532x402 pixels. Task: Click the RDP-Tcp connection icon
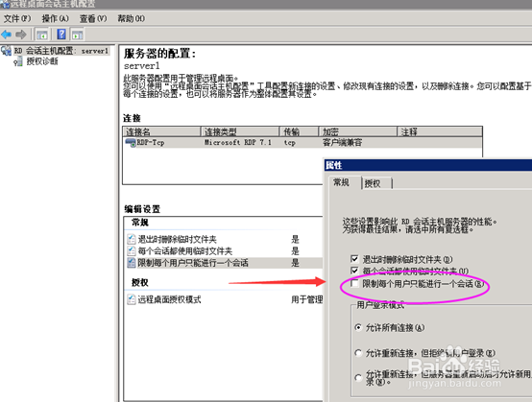tap(131, 142)
